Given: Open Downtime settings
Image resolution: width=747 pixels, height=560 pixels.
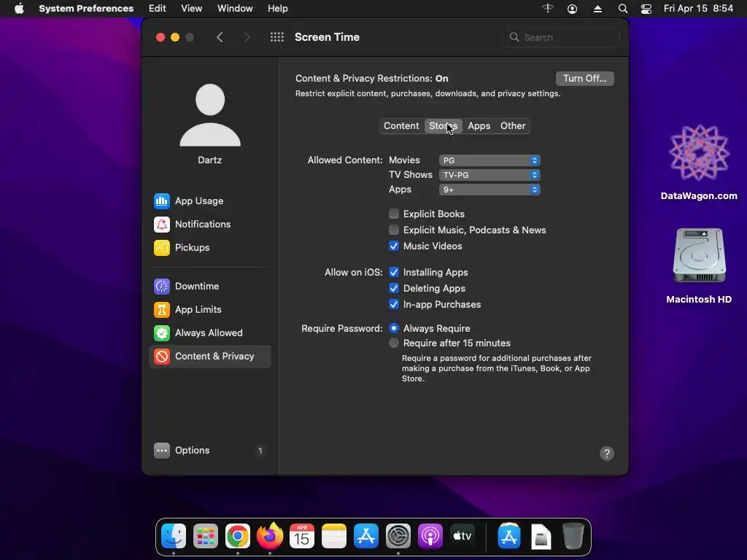Looking at the screenshot, I should [186, 286].
